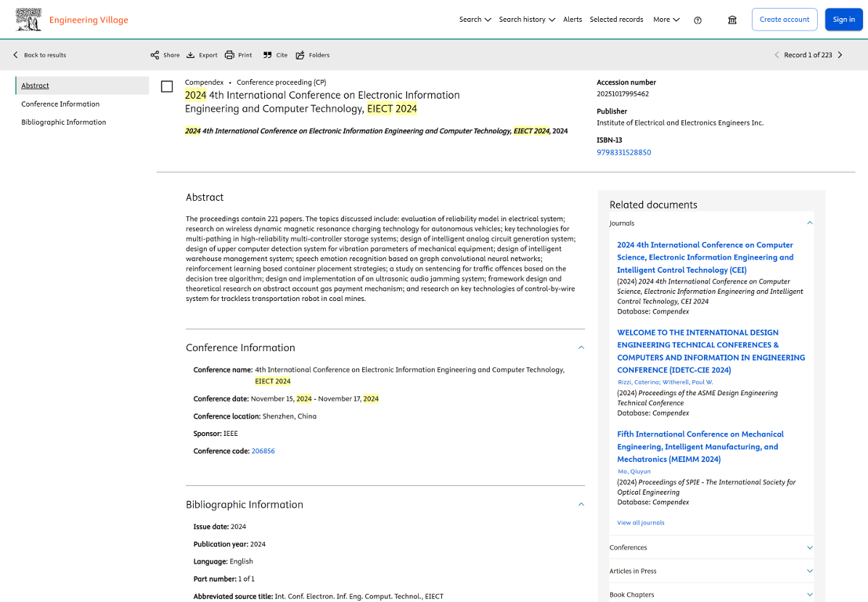
Task: Collapse the Journals related documents section
Action: [x=810, y=223]
